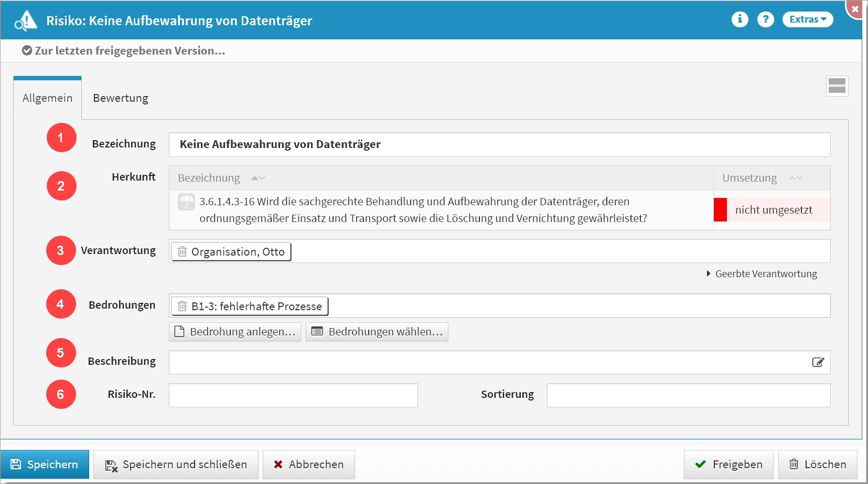Viewport: 868px width, 484px height.
Task: Expand Geerbte Verantwortung section
Action: click(x=762, y=273)
